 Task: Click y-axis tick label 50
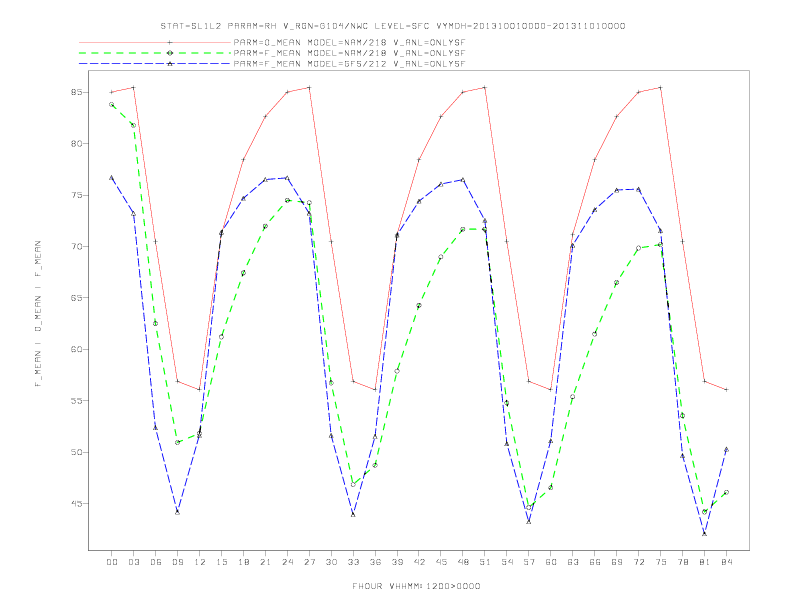point(76,452)
